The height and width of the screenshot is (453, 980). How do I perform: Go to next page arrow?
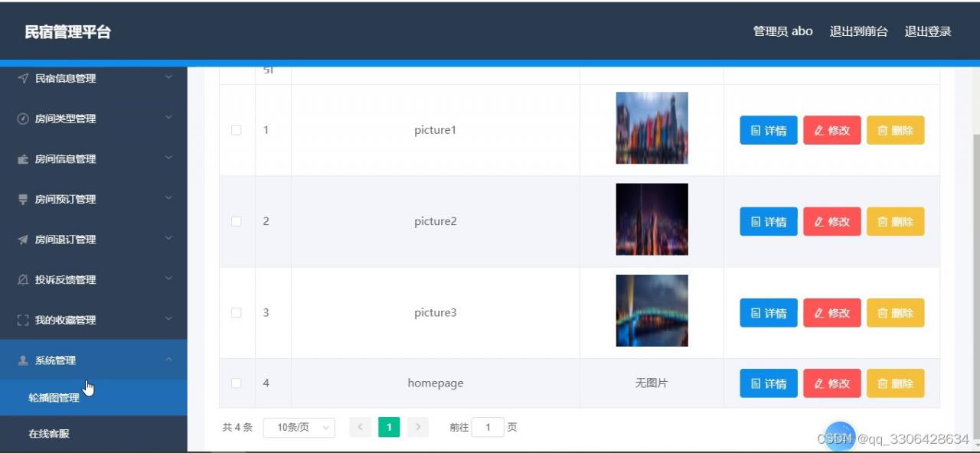417,427
